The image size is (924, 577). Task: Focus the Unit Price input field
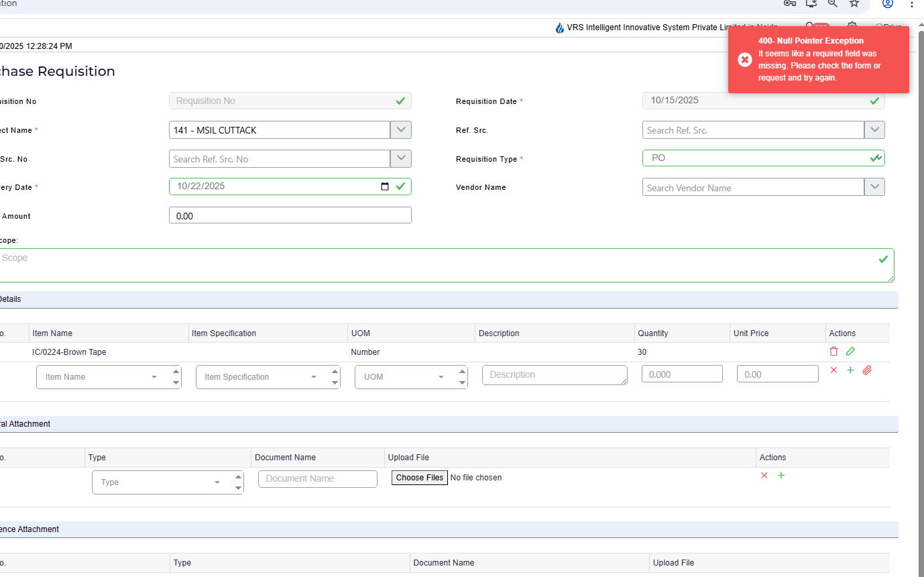777,374
